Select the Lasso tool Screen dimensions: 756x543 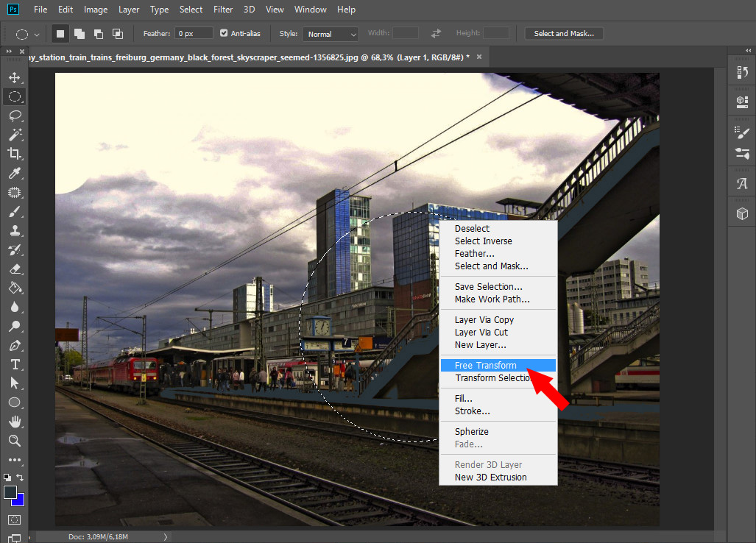coord(14,116)
